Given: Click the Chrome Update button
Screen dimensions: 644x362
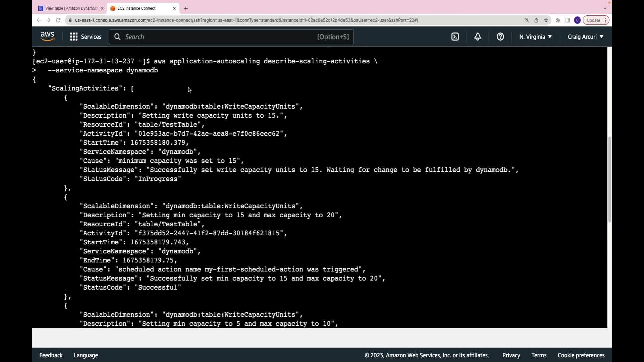Looking at the screenshot, I should [593, 20].
